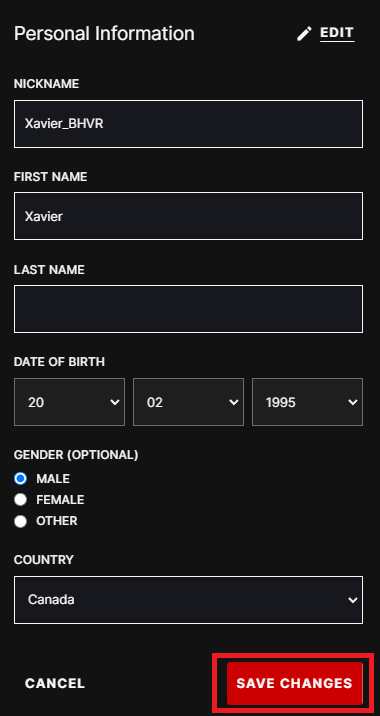Click the underlined EDIT link
380x716 pixels.
pyautogui.click(x=337, y=33)
